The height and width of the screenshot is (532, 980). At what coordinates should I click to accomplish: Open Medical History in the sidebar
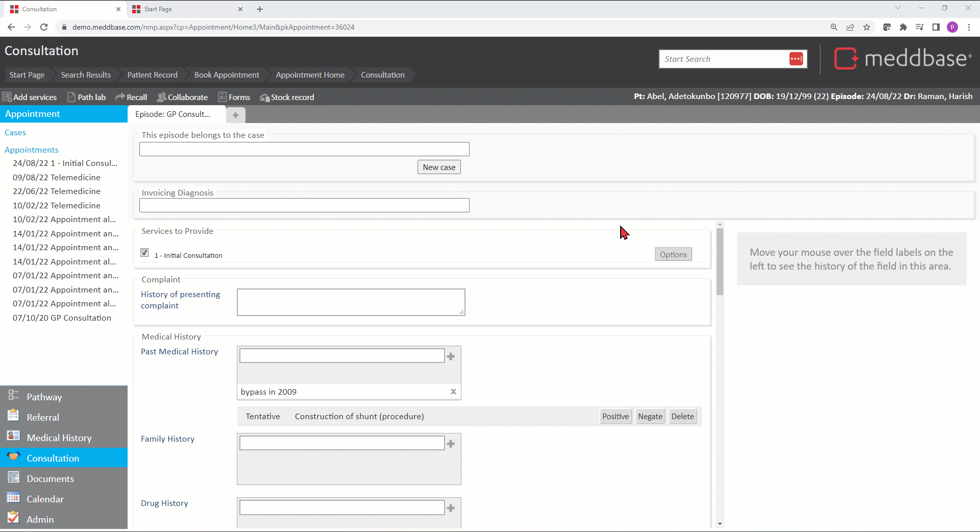coord(59,438)
